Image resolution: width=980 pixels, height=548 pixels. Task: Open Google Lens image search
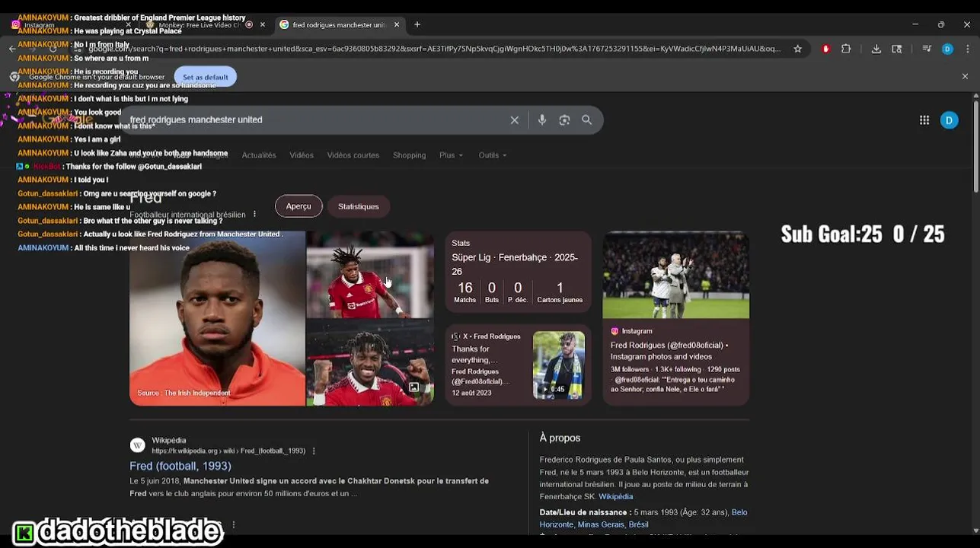click(564, 119)
